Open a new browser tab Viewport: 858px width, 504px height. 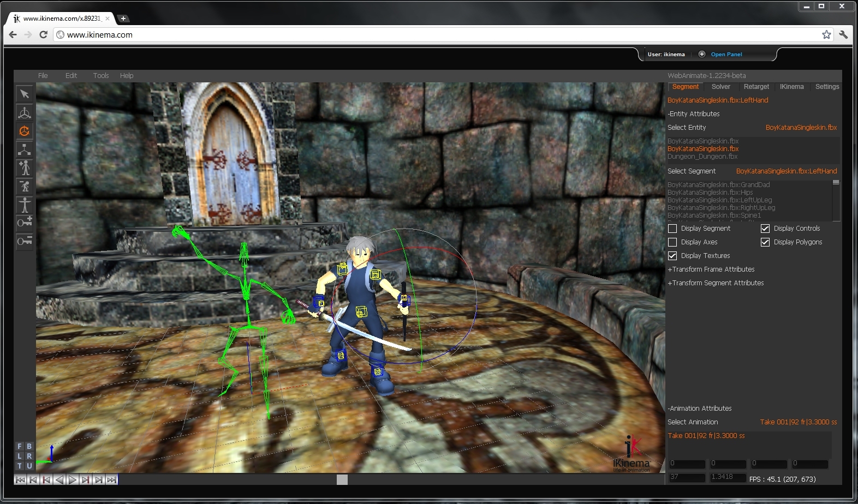pos(123,19)
